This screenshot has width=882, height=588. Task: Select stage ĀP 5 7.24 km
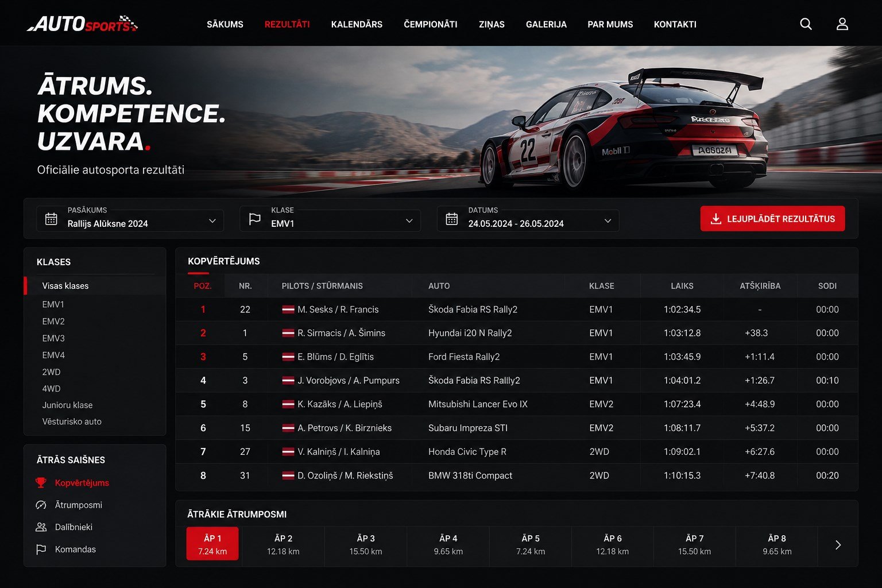(x=531, y=545)
